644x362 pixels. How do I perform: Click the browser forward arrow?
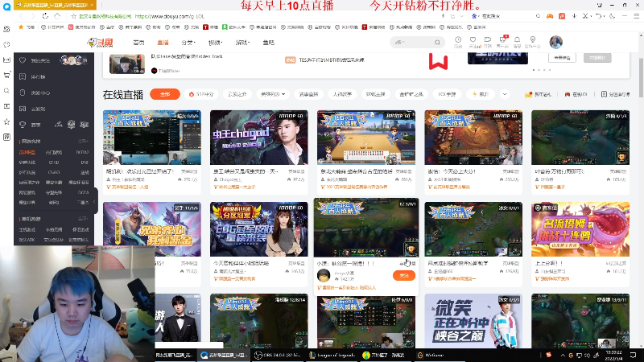[x=33, y=16]
